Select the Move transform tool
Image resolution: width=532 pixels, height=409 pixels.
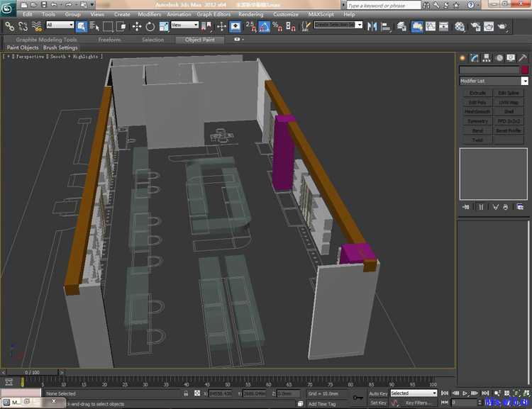(x=136, y=26)
